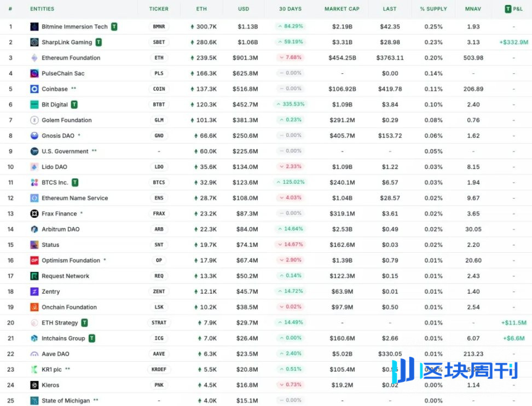Open the Onchain Foundation entity name
This screenshot has width=532, height=406.
click(x=69, y=308)
